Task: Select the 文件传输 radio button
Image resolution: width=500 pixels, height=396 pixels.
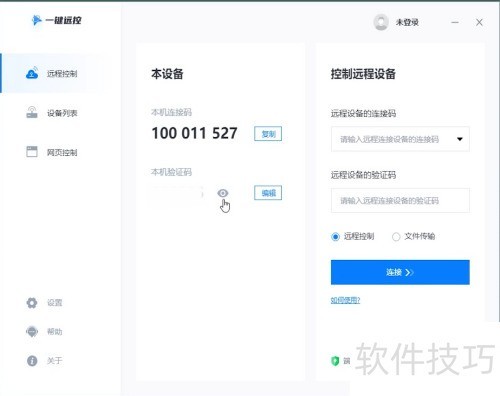Action: (414, 236)
